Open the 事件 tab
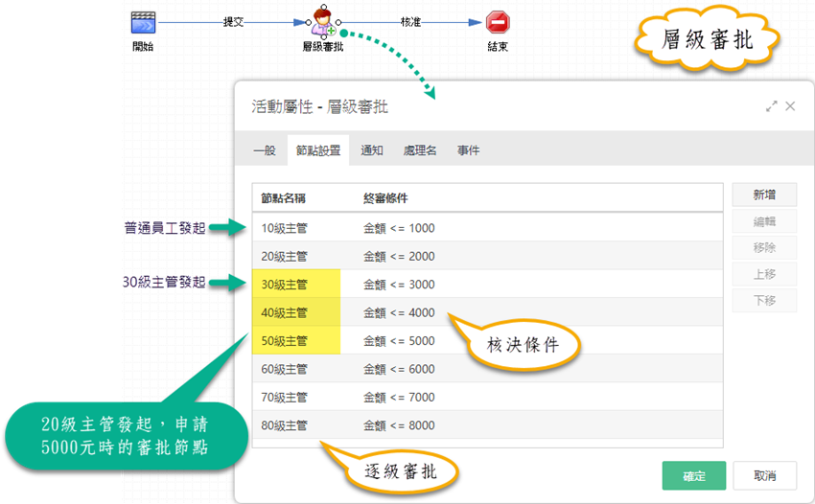The image size is (815, 504). click(x=468, y=150)
